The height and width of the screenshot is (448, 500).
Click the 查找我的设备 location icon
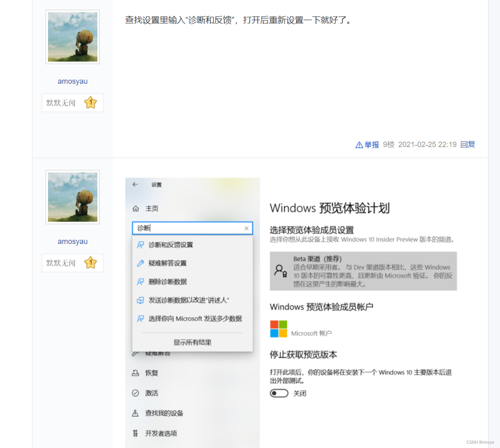[x=135, y=413]
